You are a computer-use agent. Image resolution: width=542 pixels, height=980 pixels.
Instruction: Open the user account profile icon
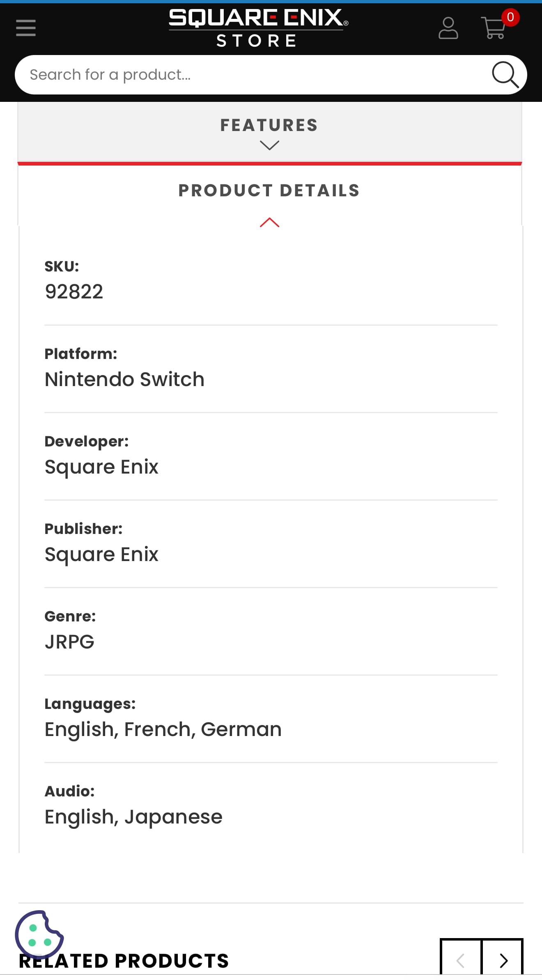tap(448, 28)
